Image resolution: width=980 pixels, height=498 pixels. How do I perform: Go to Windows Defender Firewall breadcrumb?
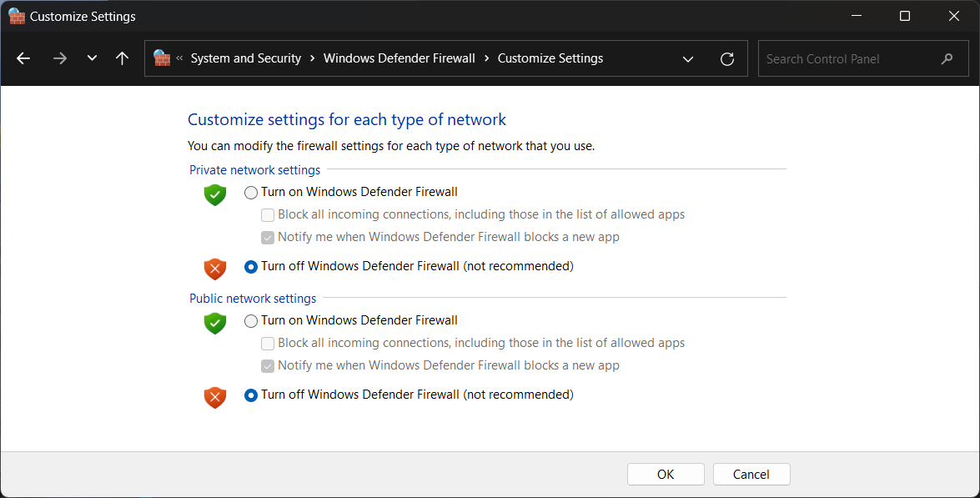click(x=400, y=58)
